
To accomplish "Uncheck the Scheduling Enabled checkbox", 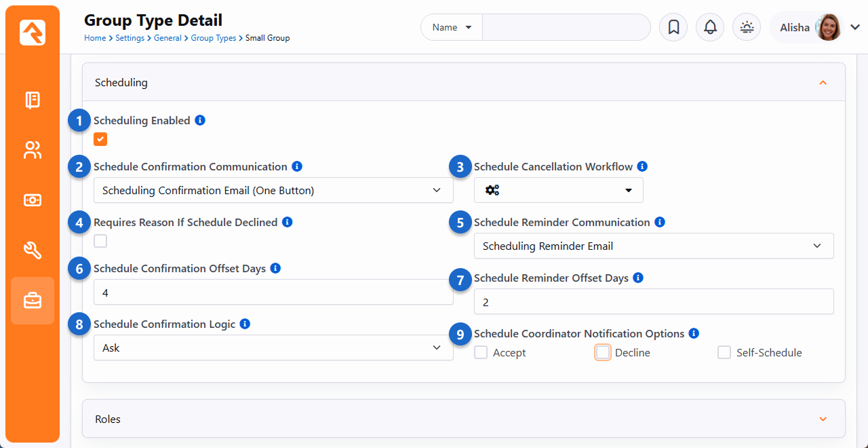I will [100, 139].
